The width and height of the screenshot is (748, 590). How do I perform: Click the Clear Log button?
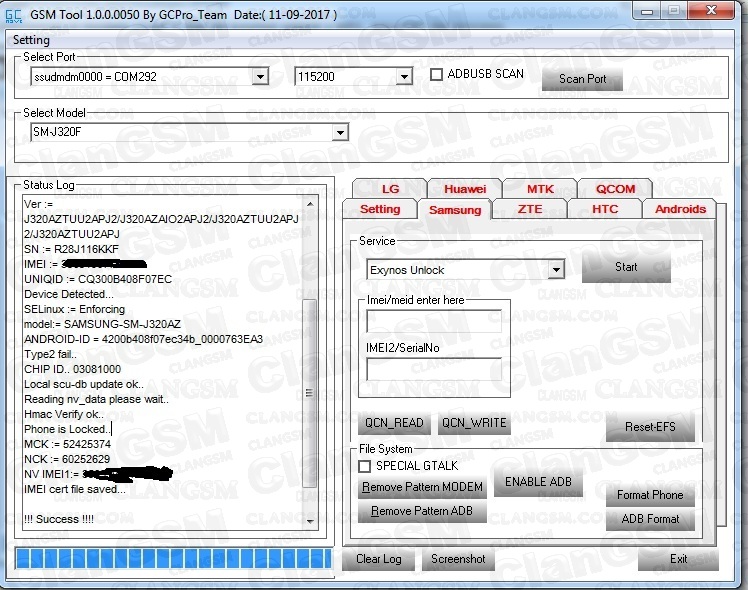(x=378, y=559)
